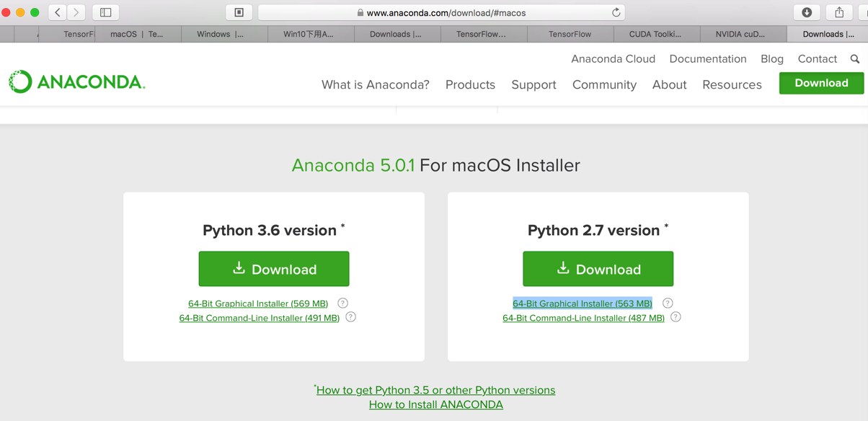868x421 pixels.
Task: Click the Safari forward navigation arrow
Action: point(76,12)
